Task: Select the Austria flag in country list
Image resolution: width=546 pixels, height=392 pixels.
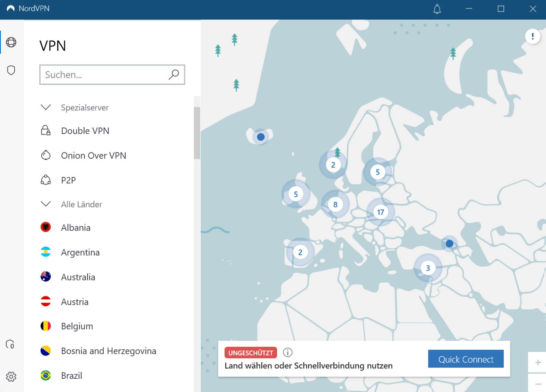Action: click(45, 302)
